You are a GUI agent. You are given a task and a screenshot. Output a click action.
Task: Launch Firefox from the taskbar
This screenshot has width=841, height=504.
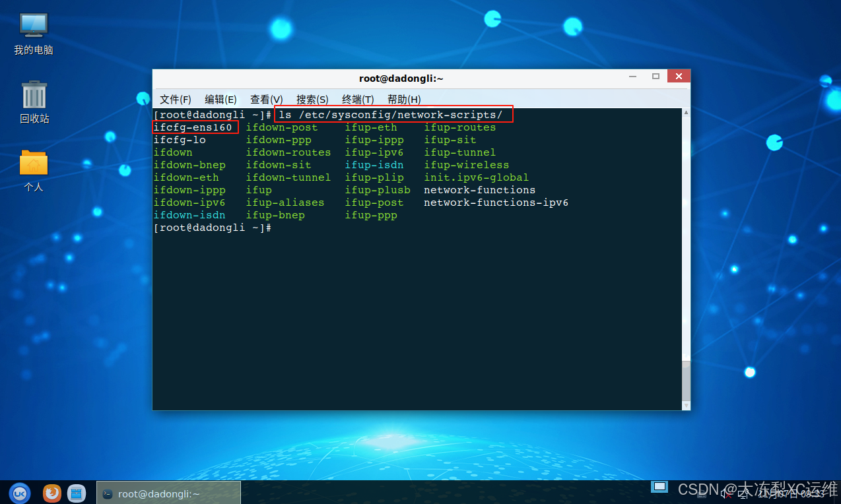pos(52,493)
